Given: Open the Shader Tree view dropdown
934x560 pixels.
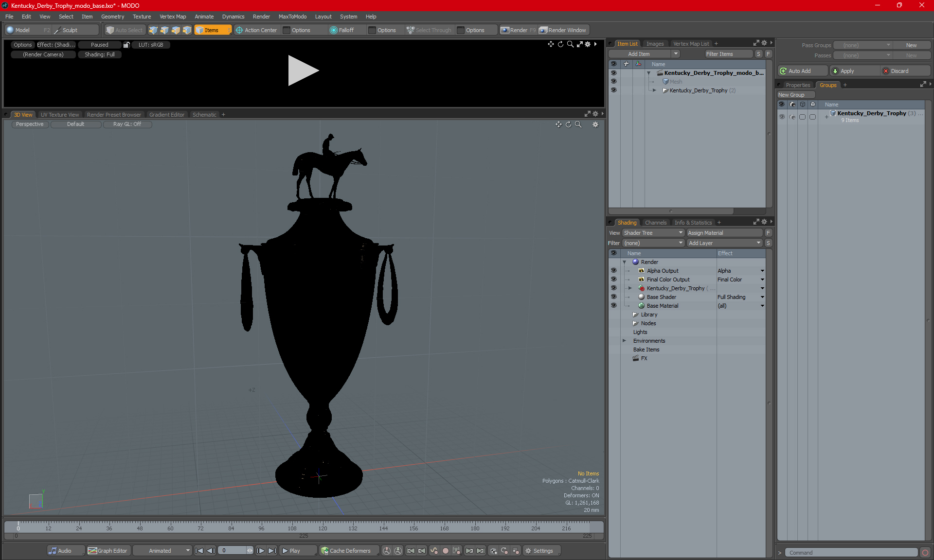Looking at the screenshot, I should (x=653, y=233).
